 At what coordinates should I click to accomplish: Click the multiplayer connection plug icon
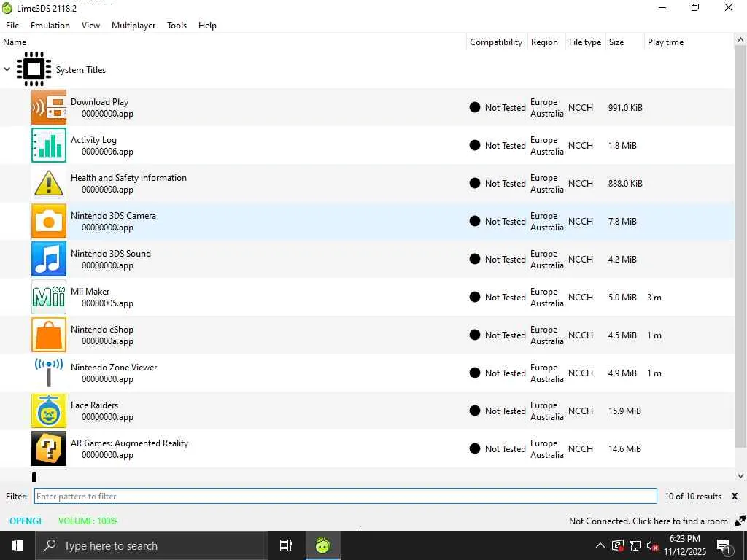tap(740, 521)
